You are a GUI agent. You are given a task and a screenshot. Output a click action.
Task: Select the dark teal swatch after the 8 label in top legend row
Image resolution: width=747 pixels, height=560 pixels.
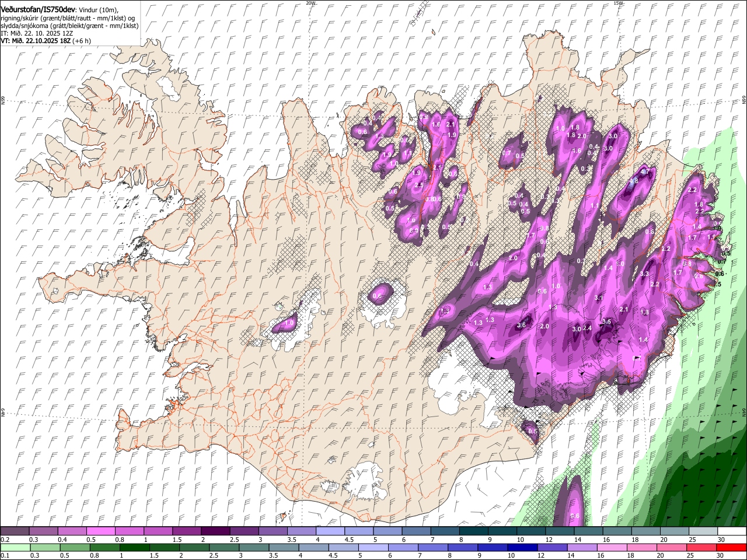point(474,531)
